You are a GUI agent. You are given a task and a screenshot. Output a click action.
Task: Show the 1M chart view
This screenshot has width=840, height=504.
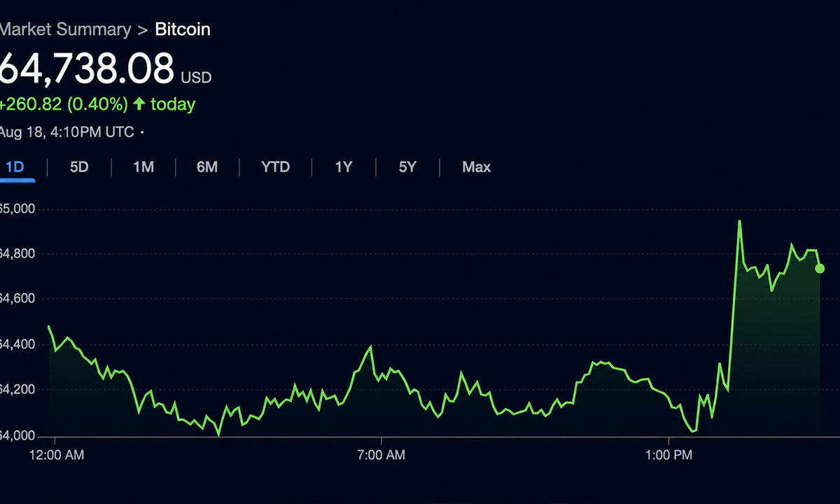pyautogui.click(x=143, y=167)
